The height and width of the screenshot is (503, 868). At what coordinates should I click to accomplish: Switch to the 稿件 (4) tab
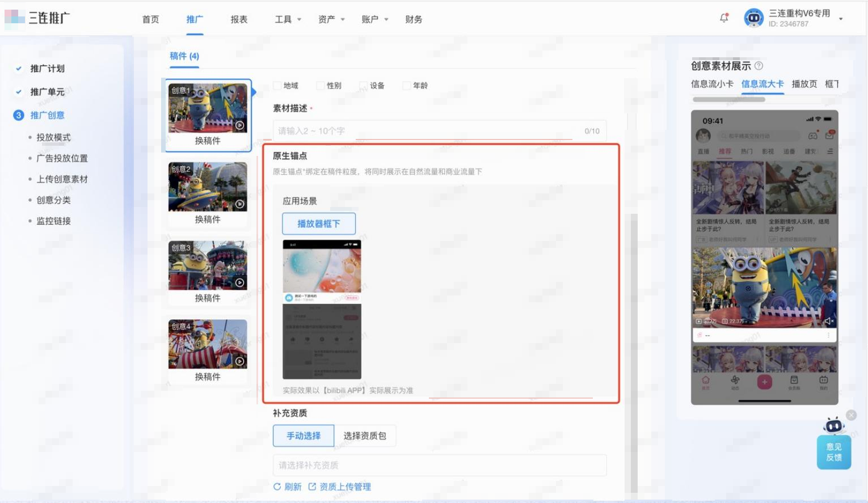(184, 56)
